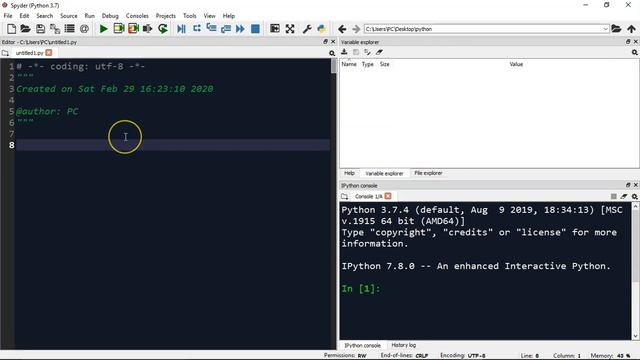This screenshot has width=640, height=360.
Task: Click the Save all files icon
Action: coord(55,29)
